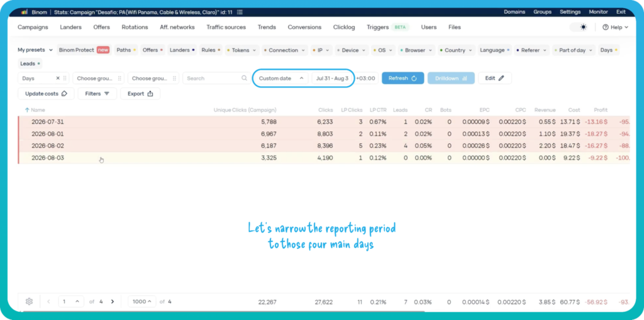This screenshot has width=644, height=320.
Task: Click Exit in the top bar
Action: (621, 12)
